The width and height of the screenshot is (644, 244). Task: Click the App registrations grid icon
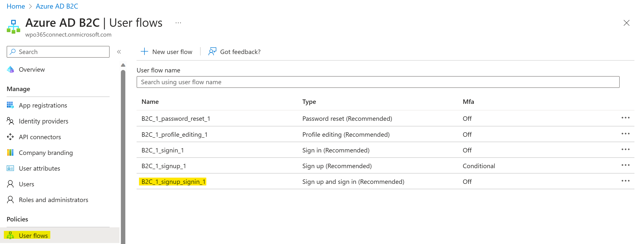pos(10,105)
